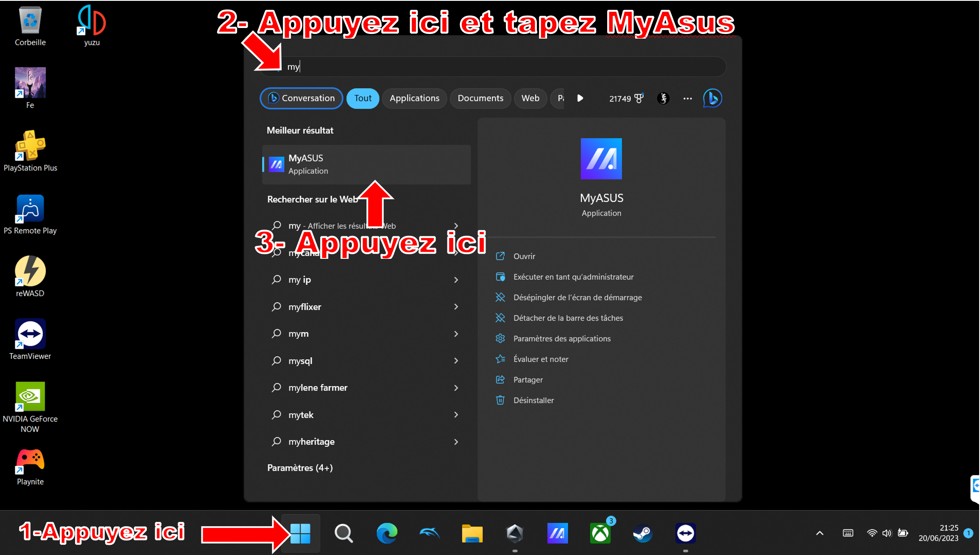
Task: Click into the search field containing 'my'
Action: tap(493, 67)
